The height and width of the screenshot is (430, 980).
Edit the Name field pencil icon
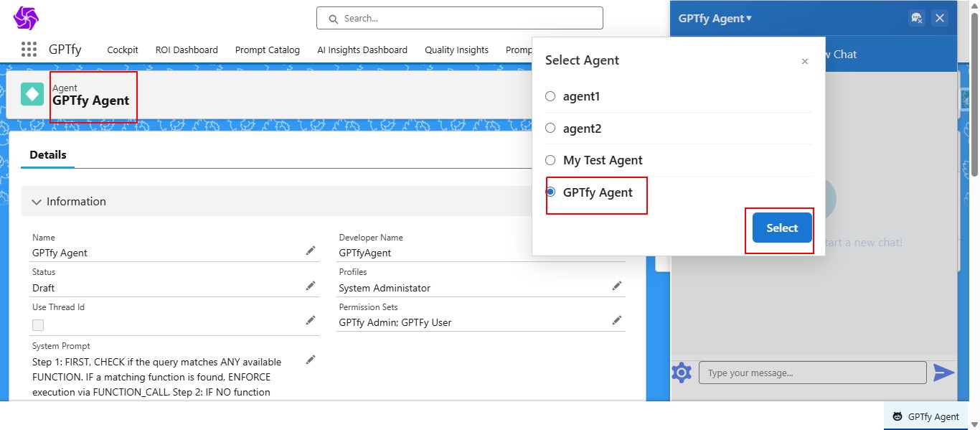(310, 251)
